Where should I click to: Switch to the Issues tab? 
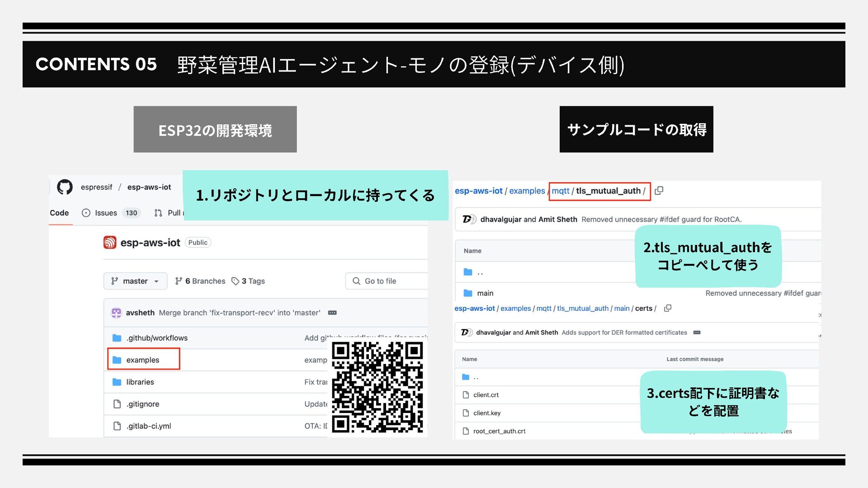point(106,213)
